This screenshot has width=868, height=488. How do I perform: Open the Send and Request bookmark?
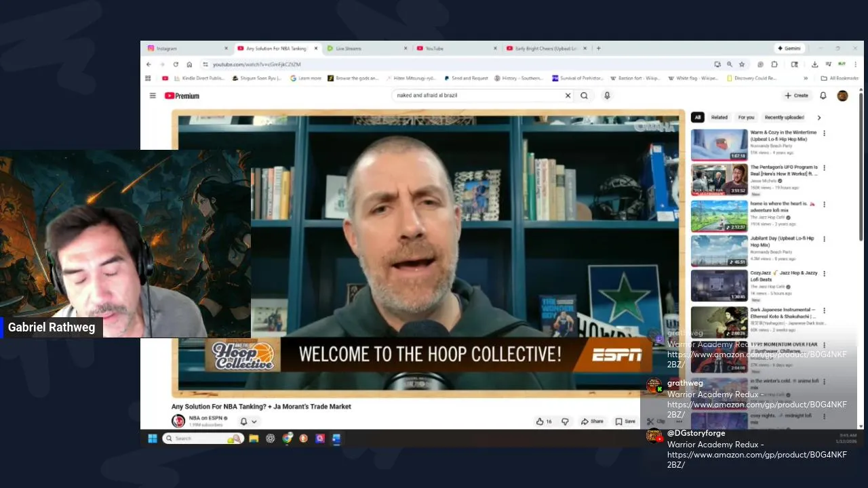467,78
